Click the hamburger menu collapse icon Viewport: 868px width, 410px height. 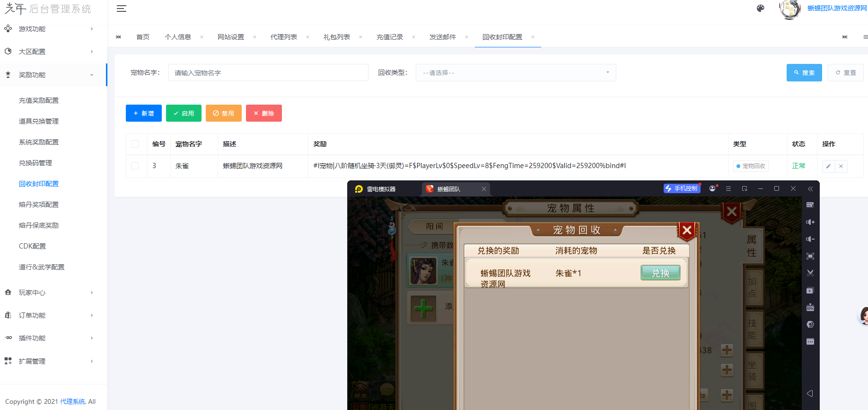[x=122, y=9]
